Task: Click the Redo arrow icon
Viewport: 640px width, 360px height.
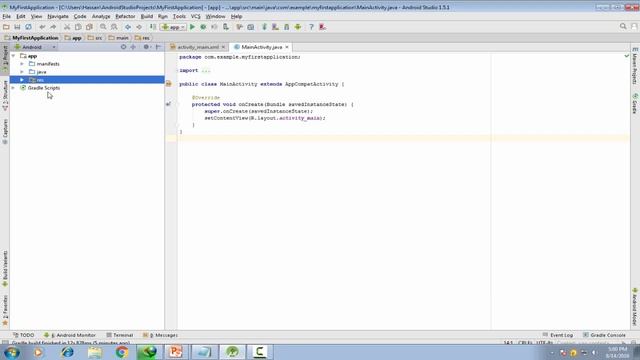Action: 53,27
